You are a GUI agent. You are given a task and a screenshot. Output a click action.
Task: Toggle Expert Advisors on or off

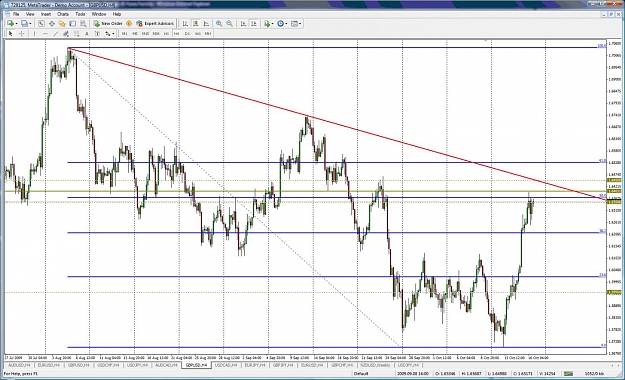[155, 24]
